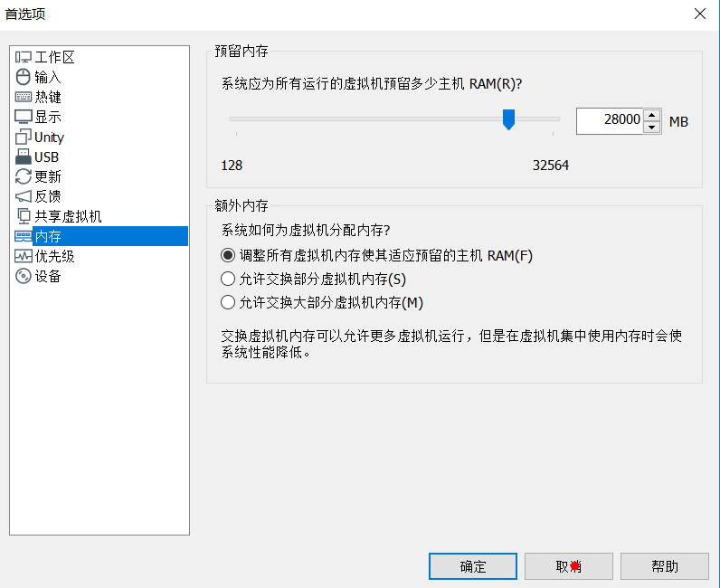
Task: Confirm settings with 确定 button
Action: [473, 566]
